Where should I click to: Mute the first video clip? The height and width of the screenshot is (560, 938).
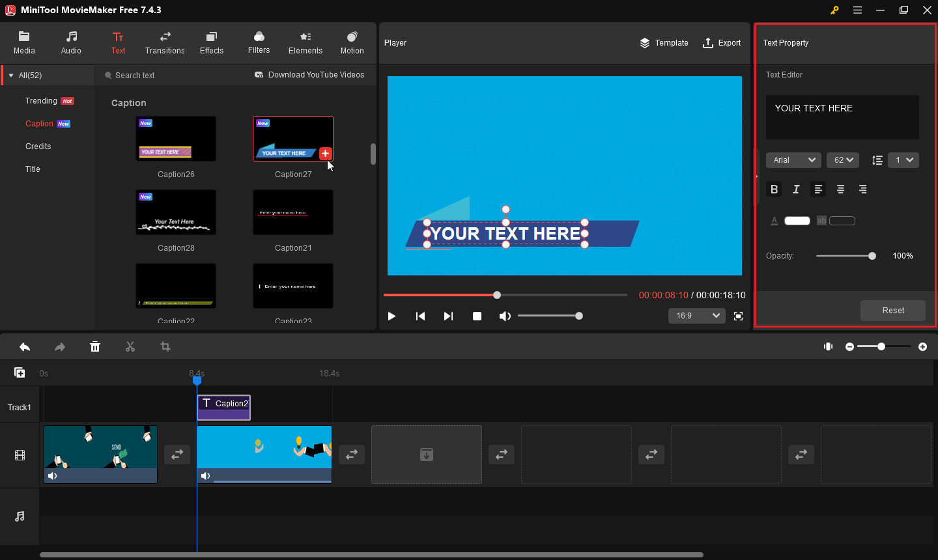(x=53, y=476)
